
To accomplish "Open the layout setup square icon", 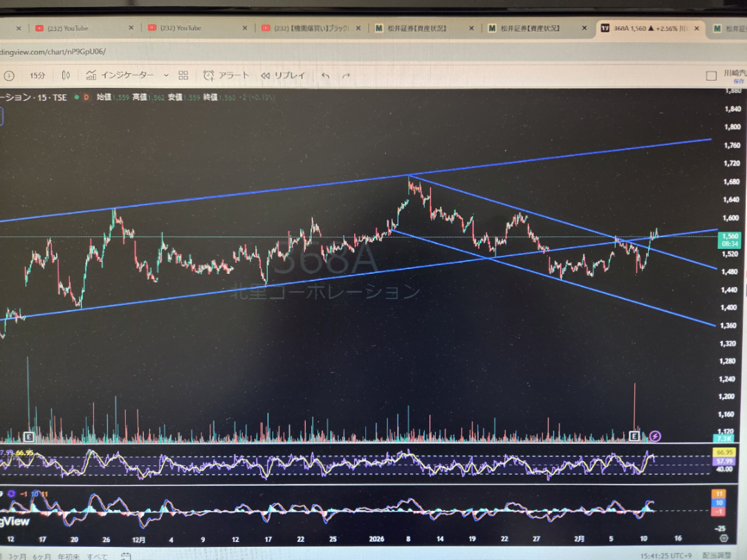I will pos(711,76).
